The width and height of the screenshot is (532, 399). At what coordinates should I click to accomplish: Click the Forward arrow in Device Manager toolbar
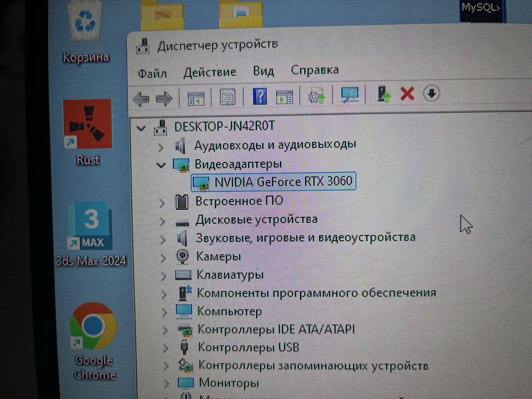(x=164, y=99)
